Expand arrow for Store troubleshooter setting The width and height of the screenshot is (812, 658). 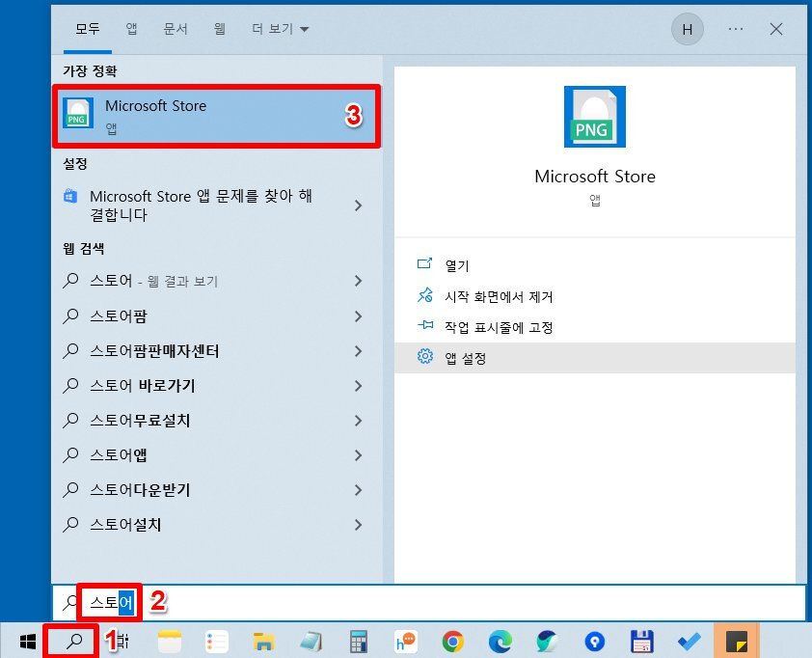tap(358, 206)
